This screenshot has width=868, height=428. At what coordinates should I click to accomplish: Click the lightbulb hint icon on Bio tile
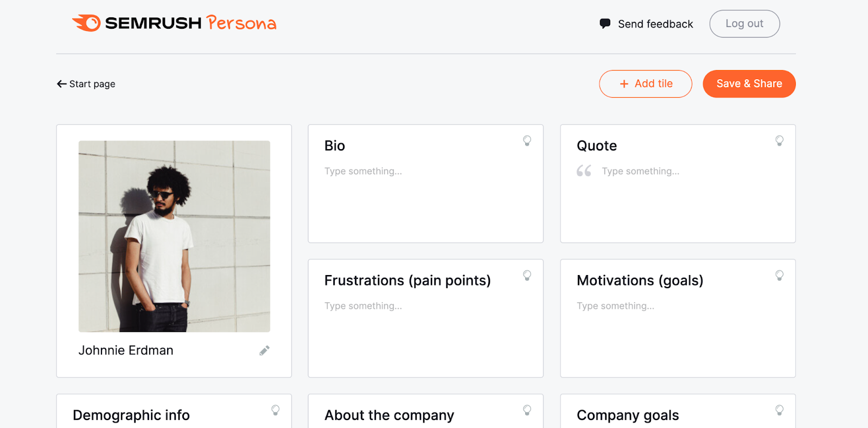(527, 141)
